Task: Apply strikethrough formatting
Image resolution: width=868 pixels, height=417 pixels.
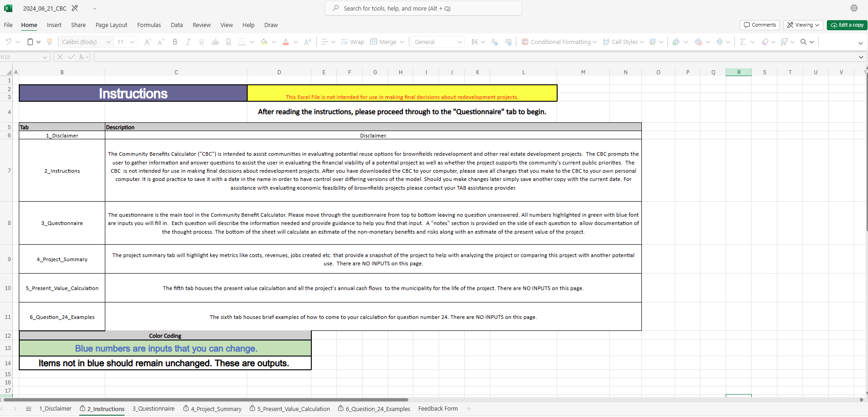Action: pos(215,42)
